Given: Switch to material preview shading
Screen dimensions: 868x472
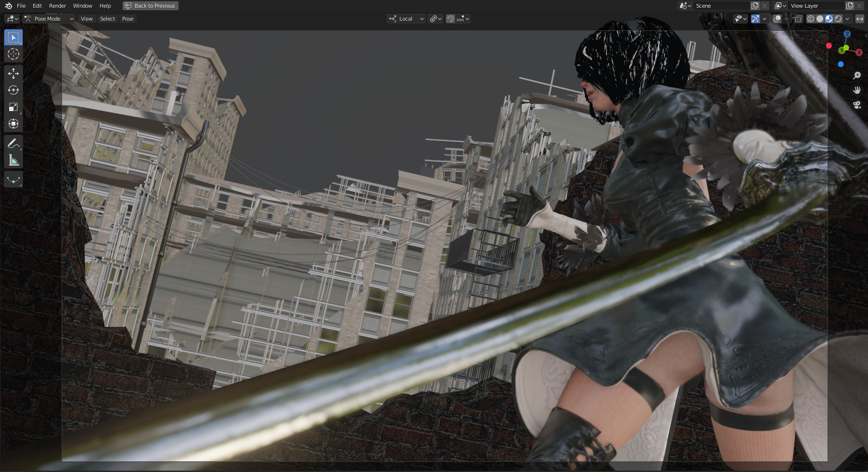Looking at the screenshot, I should point(829,19).
